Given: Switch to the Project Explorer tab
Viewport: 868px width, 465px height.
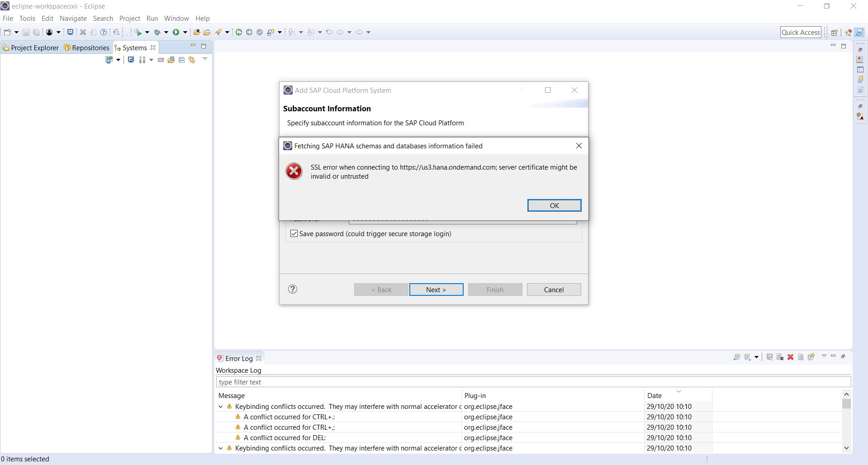Looking at the screenshot, I should pos(31,47).
